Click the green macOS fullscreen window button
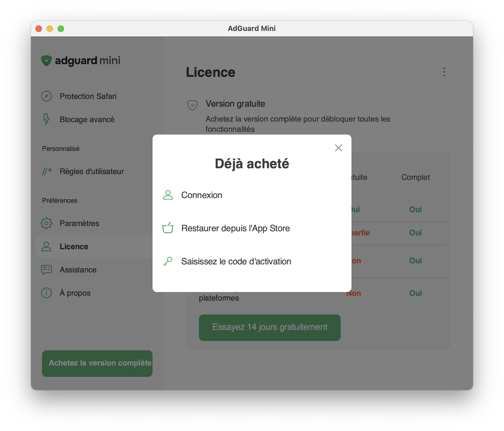Screen dimensions: 504x431 point(61,29)
